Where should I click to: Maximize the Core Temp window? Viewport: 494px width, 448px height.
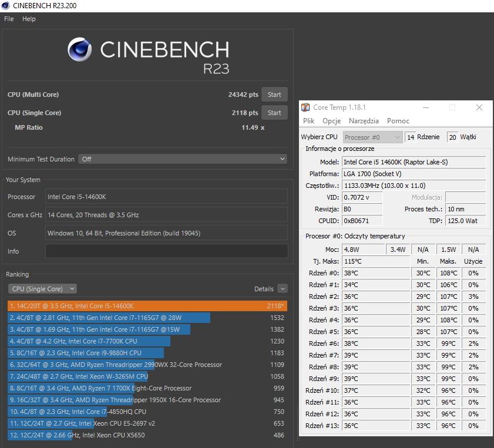coord(452,107)
